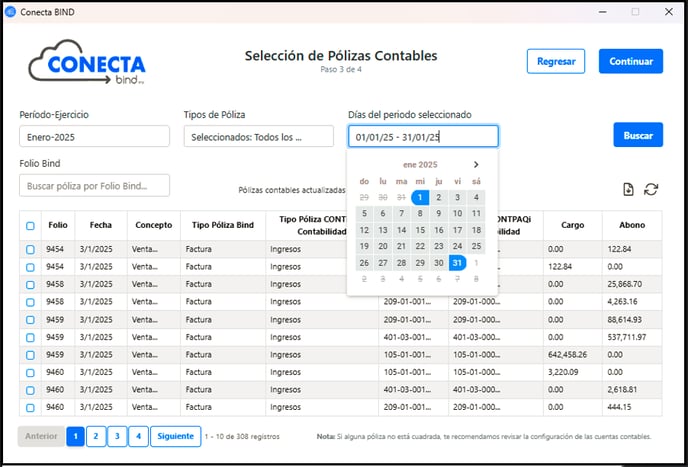Screen dimensions: 688x467
Task: Pick day 22 in the calendar
Action: pyautogui.click(x=420, y=246)
